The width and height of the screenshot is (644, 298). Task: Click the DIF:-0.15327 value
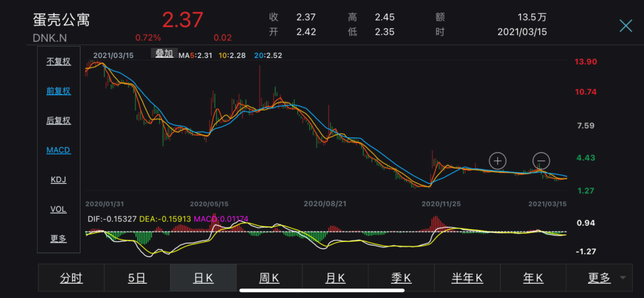pos(112,219)
